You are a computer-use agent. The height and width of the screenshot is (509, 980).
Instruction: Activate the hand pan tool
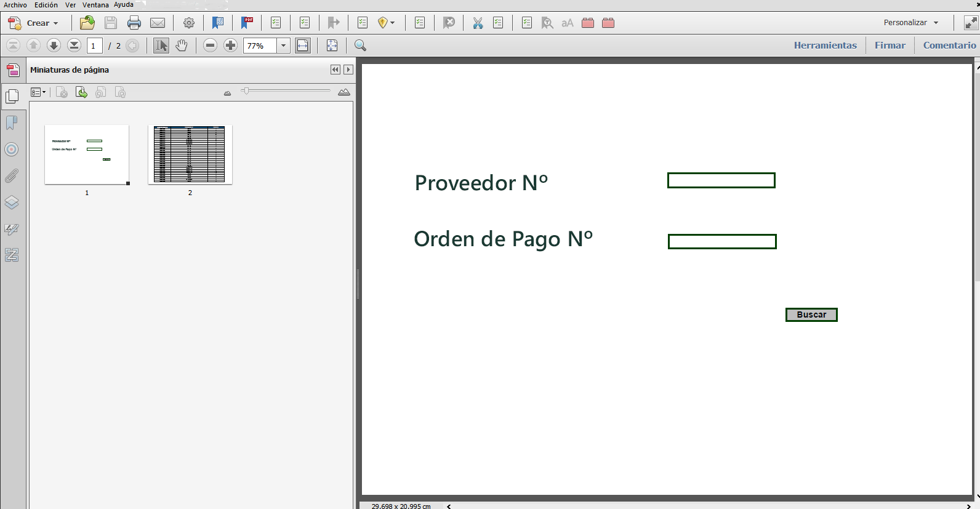click(182, 45)
